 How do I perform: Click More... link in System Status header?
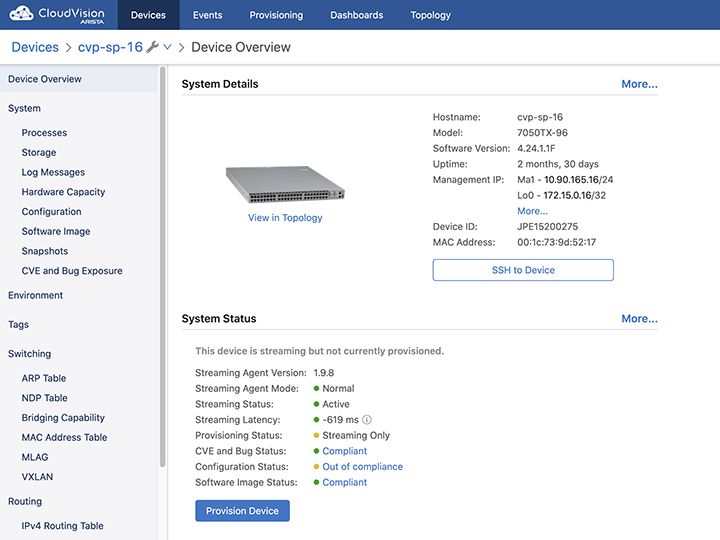point(639,319)
